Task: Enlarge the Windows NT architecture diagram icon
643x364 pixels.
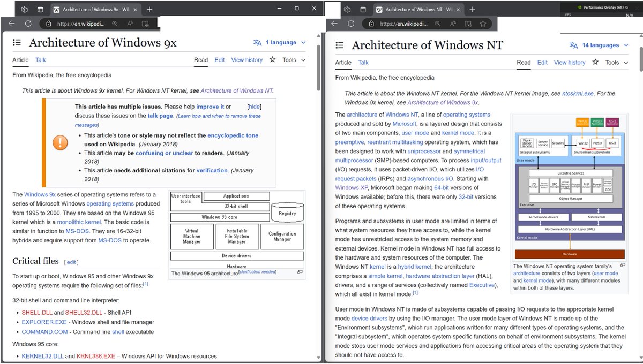Action: click(623, 265)
